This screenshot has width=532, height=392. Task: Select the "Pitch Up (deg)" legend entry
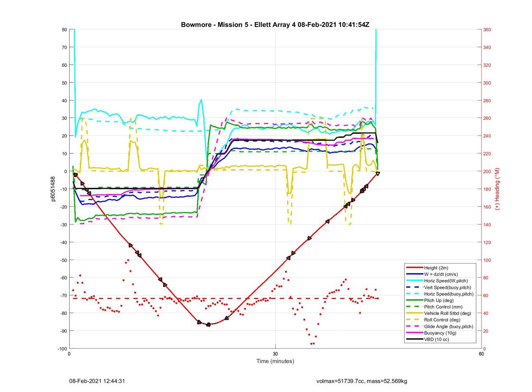pyautogui.click(x=438, y=300)
